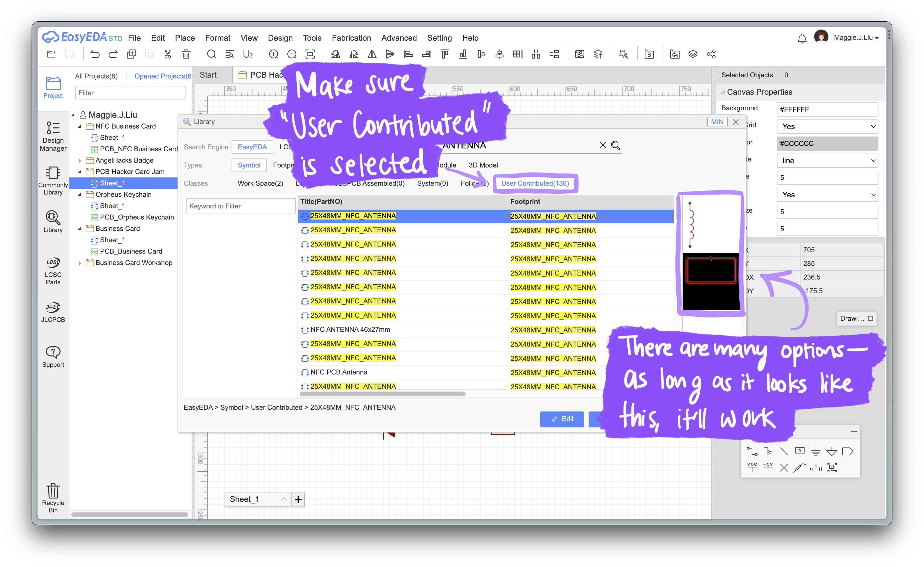Open the Support sidebar panel
Image resolution: width=924 pixels, height=567 pixels.
[x=53, y=357]
